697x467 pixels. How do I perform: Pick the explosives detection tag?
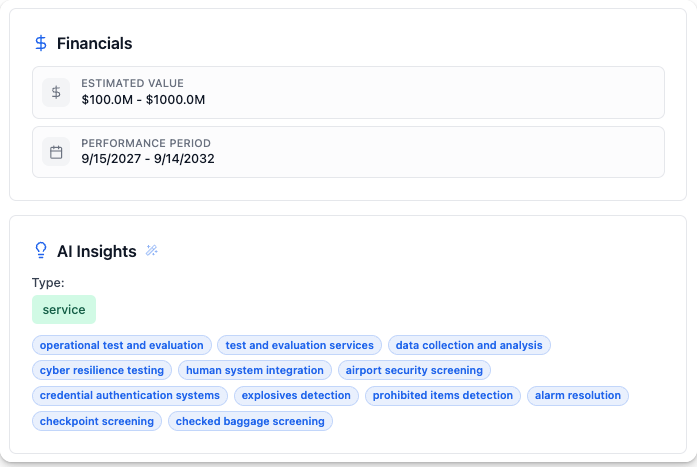pos(296,395)
